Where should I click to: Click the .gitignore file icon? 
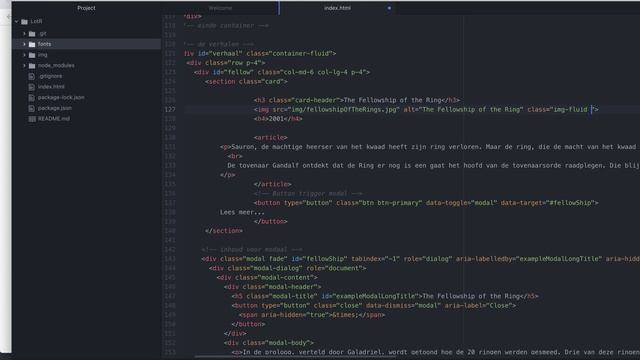(32, 76)
